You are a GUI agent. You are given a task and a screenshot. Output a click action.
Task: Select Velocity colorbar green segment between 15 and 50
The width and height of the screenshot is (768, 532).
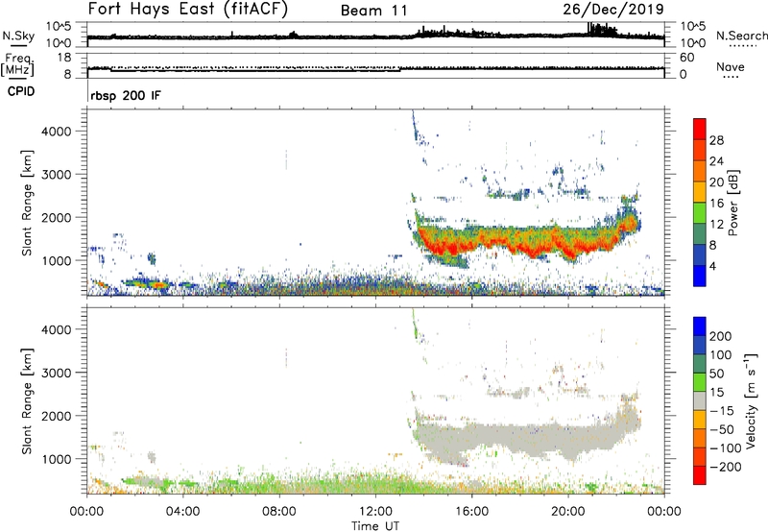700,382
